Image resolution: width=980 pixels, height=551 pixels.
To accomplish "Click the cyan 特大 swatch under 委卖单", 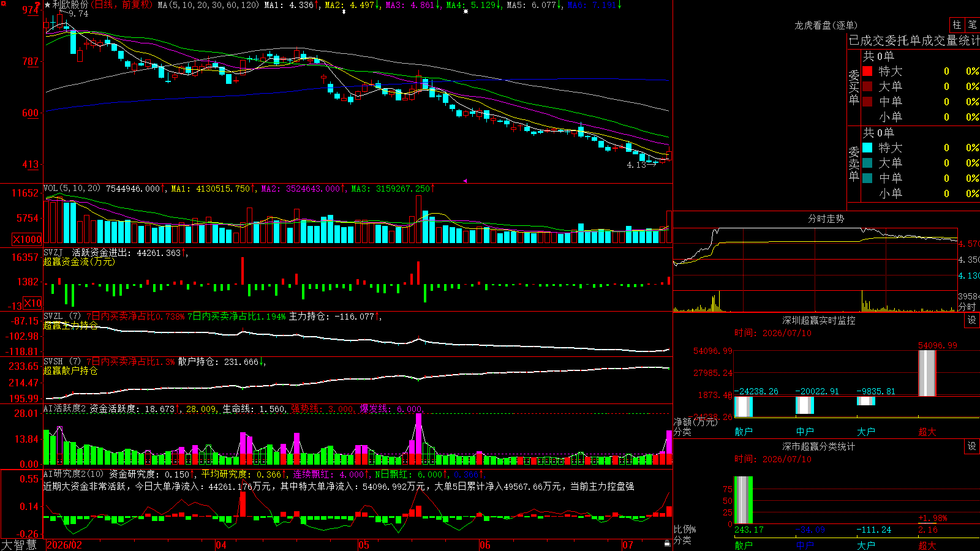I will coord(867,148).
